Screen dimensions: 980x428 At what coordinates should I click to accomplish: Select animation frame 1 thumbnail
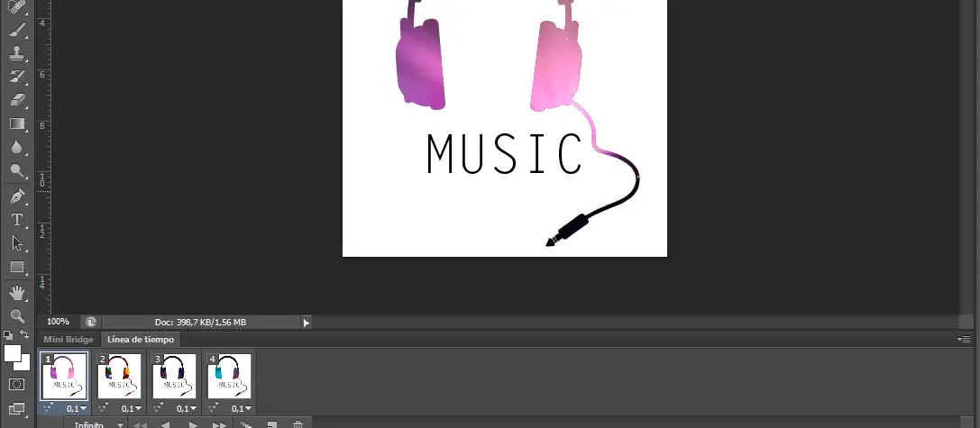[x=64, y=376]
